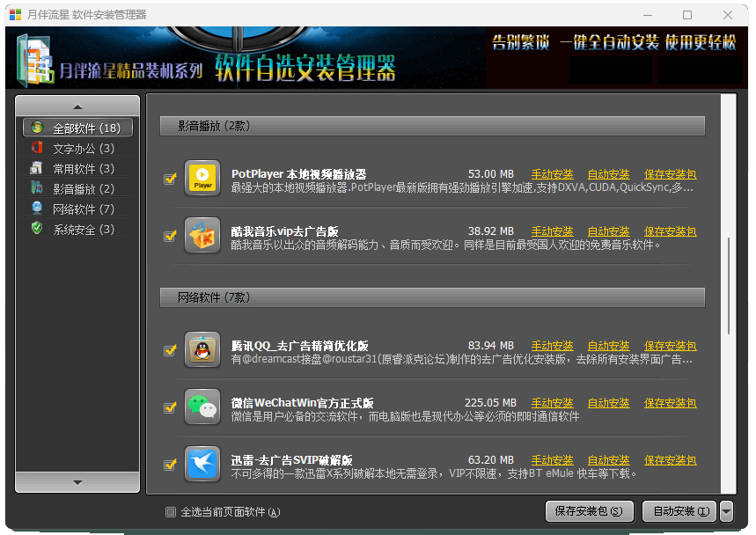Image resolution: width=756 pixels, height=535 pixels.
Task: Click 手动安装 link for 微信
Action: (552, 403)
